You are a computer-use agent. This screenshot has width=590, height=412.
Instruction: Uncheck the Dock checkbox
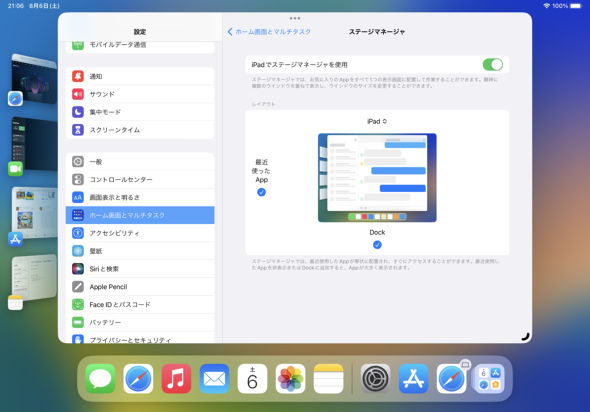(x=377, y=245)
